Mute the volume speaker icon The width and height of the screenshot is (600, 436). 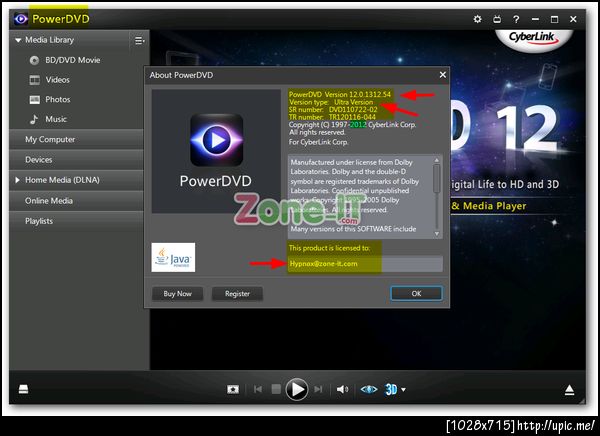[x=342, y=389]
